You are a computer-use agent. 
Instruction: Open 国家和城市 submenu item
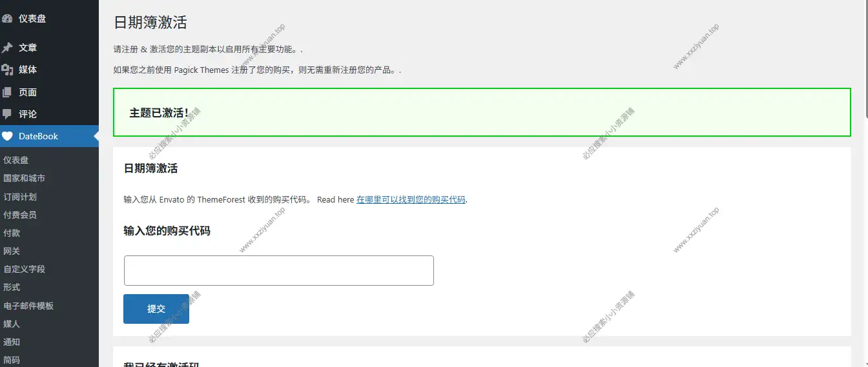pyautogui.click(x=25, y=178)
